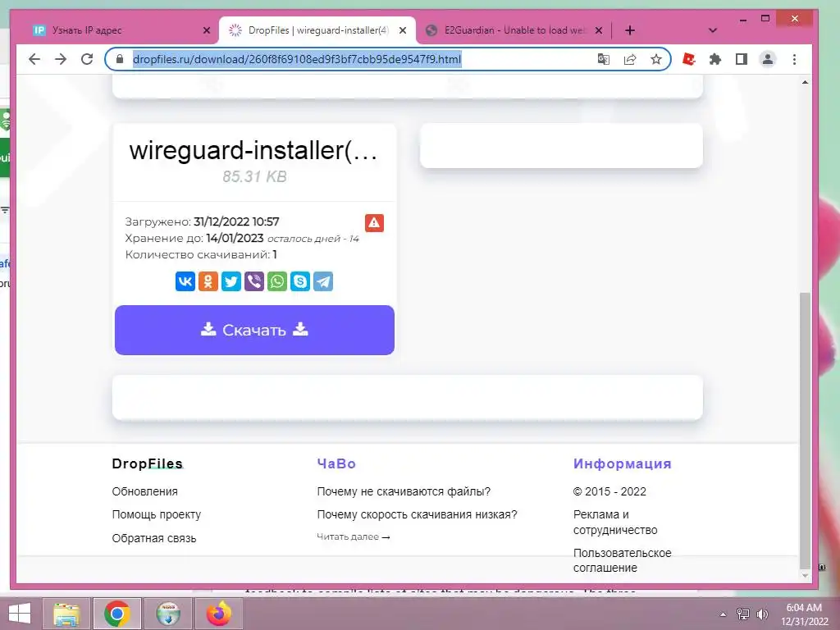840x630 pixels.
Task: Open the Помощь проекту link
Action: coord(157,514)
